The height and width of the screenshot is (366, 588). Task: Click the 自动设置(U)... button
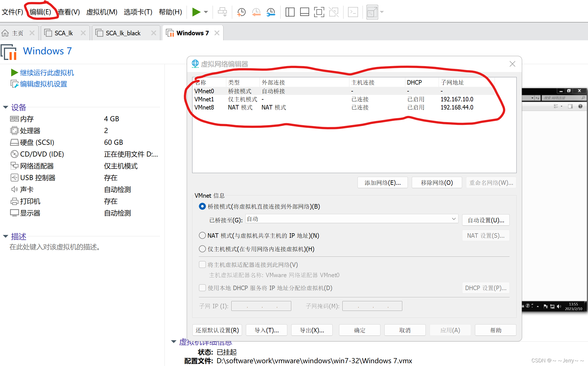(x=486, y=220)
